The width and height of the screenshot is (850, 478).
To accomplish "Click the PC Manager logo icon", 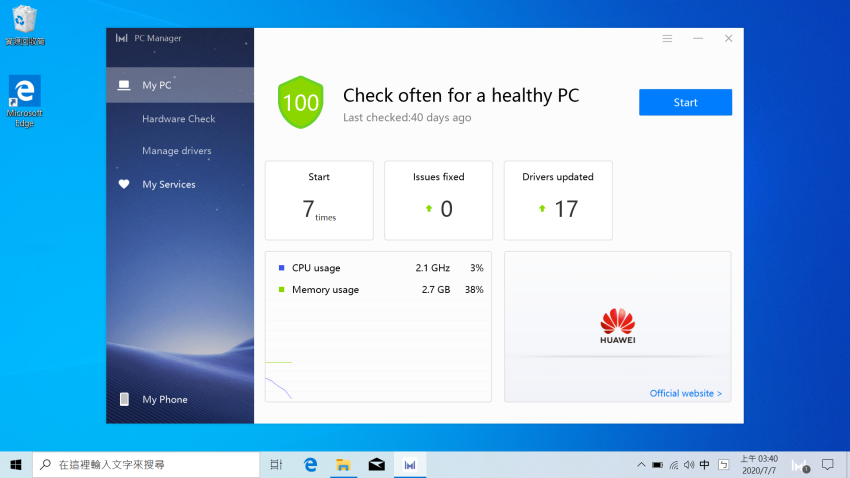I will 121,38.
